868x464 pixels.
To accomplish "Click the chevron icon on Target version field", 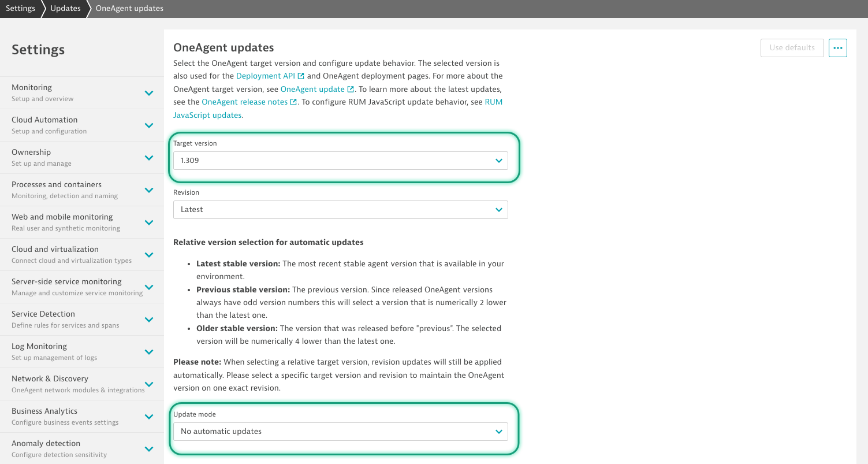I will (x=498, y=161).
